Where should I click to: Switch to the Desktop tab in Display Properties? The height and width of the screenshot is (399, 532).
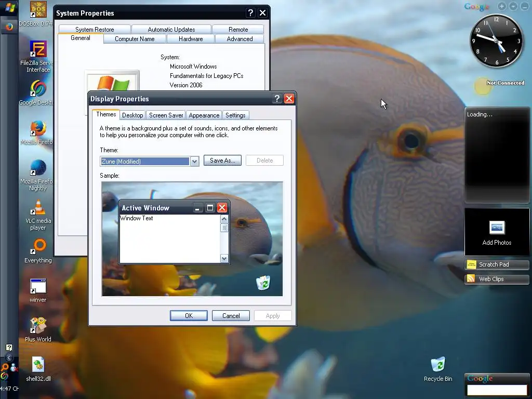coord(132,115)
